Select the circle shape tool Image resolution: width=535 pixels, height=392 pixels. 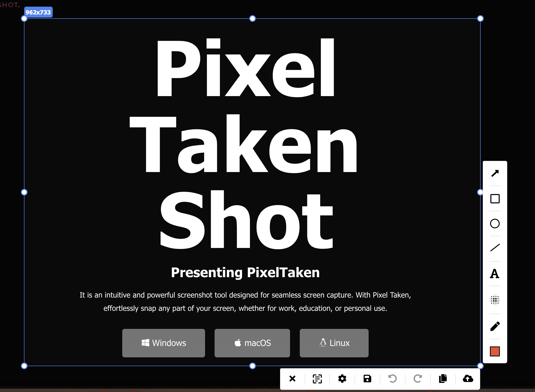click(x=495, y=224)
